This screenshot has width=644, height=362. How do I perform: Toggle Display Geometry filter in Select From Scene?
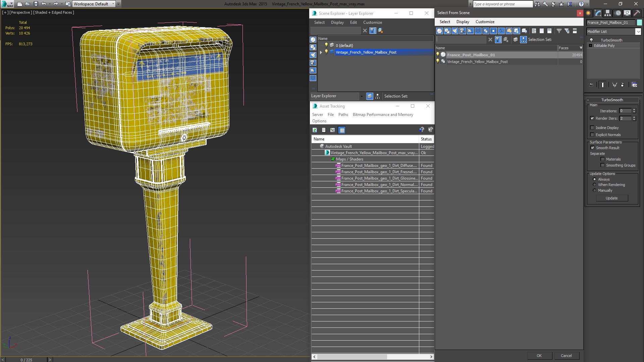[x=439, y=31]
